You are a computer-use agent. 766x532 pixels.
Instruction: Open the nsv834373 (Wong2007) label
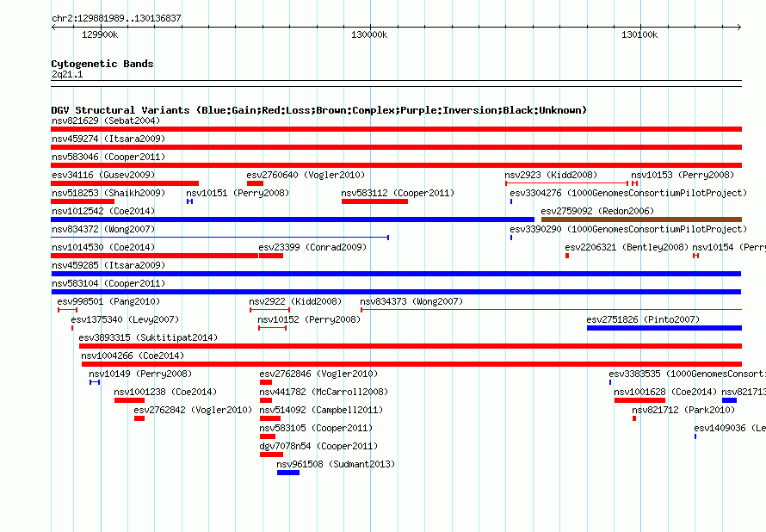pyautogui.click(x=411, y=301)
